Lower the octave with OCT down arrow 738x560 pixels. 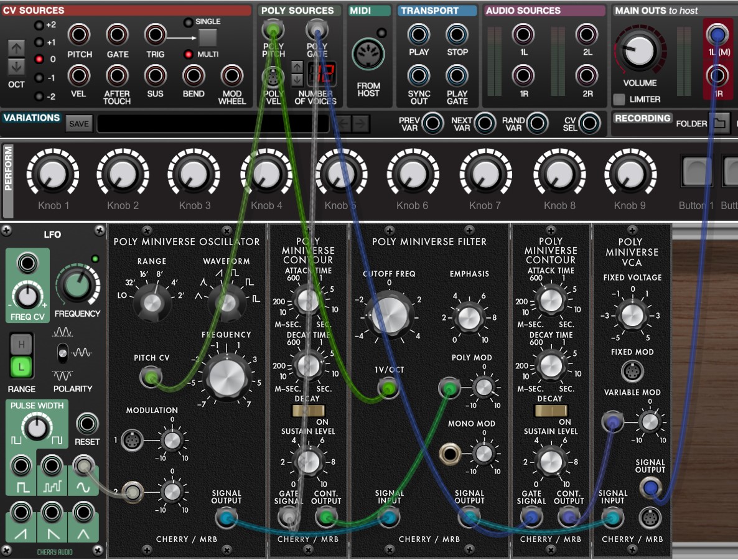[x=16, y=67]
